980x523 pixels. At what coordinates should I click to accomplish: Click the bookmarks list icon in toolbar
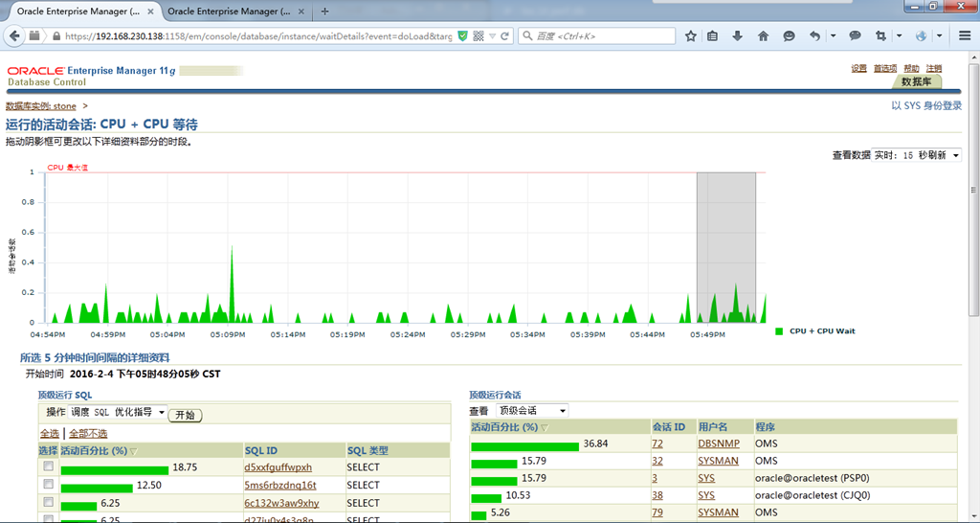(713, 36)
